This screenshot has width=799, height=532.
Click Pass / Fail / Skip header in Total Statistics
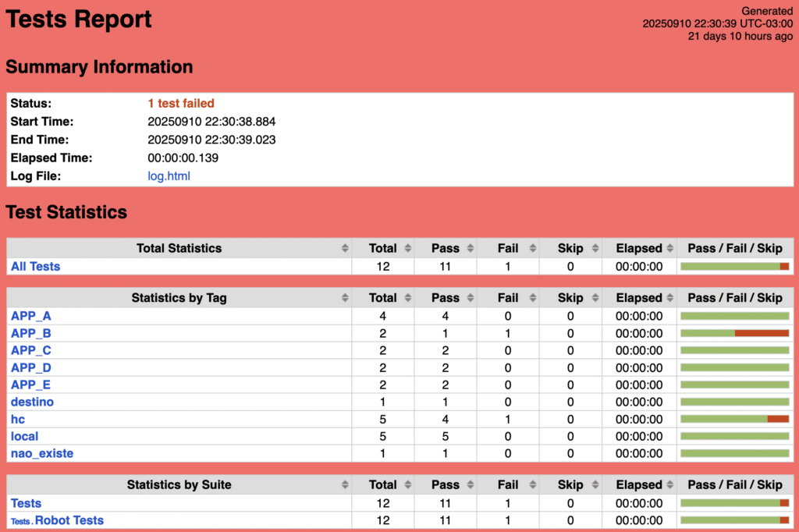tap(734, 249)
